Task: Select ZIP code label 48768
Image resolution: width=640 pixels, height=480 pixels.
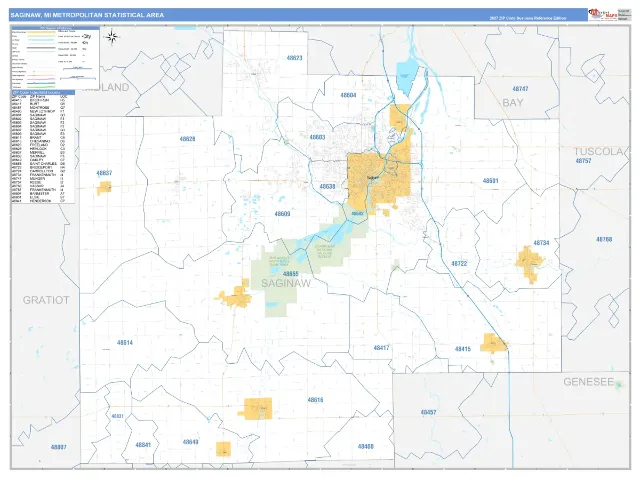Action: 604,239
